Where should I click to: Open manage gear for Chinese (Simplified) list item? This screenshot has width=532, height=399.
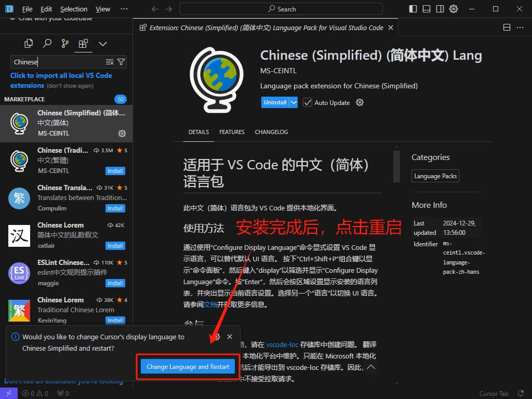point(122,134)
